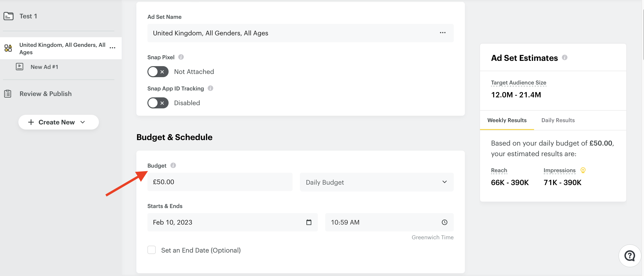Click the yellow badge icon beside Impressions
The image size is (644, 276).
pyautogui.click(x=583, y=170)
